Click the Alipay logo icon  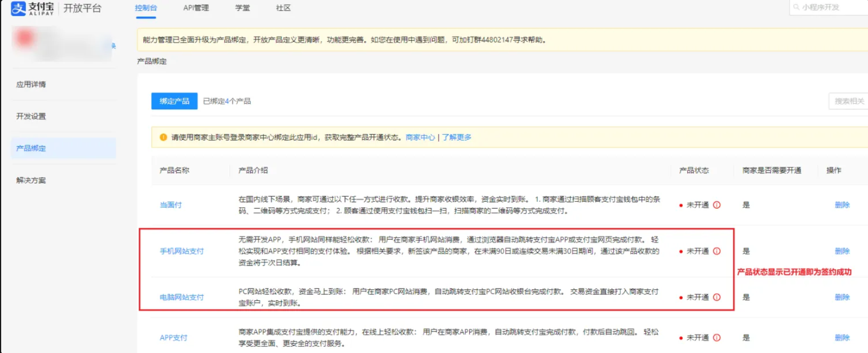[x=18, y=8]
